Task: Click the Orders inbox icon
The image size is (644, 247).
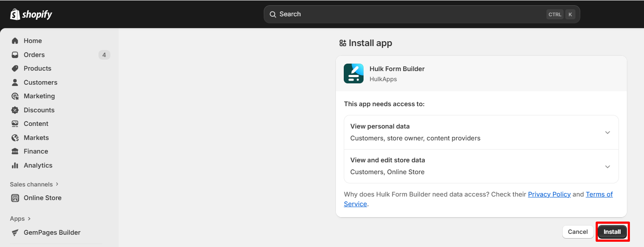Action: click(x=15, y=55)
